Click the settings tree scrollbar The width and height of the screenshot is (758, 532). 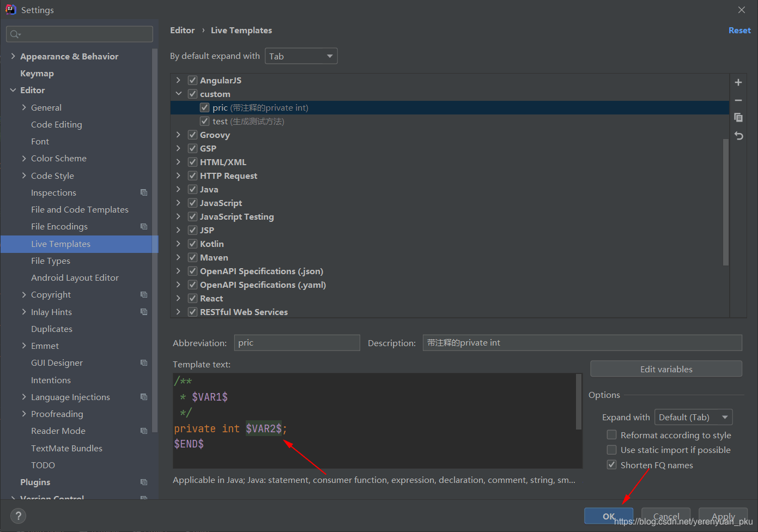pos(155,240)
